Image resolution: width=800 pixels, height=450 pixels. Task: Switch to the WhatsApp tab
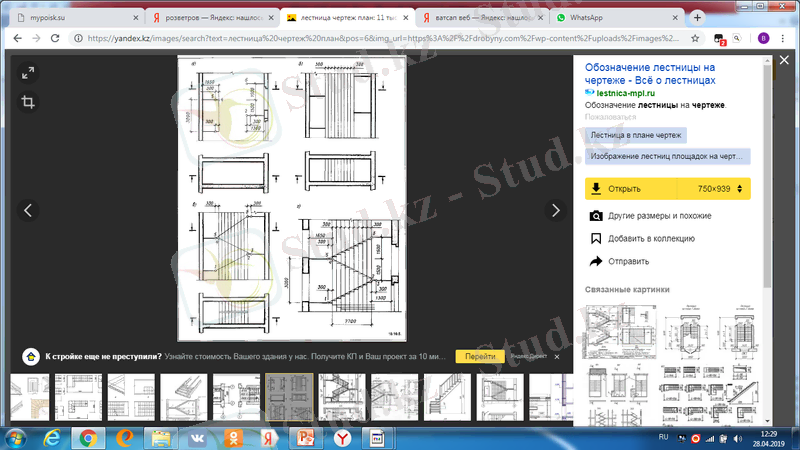[x=610, y=17]
